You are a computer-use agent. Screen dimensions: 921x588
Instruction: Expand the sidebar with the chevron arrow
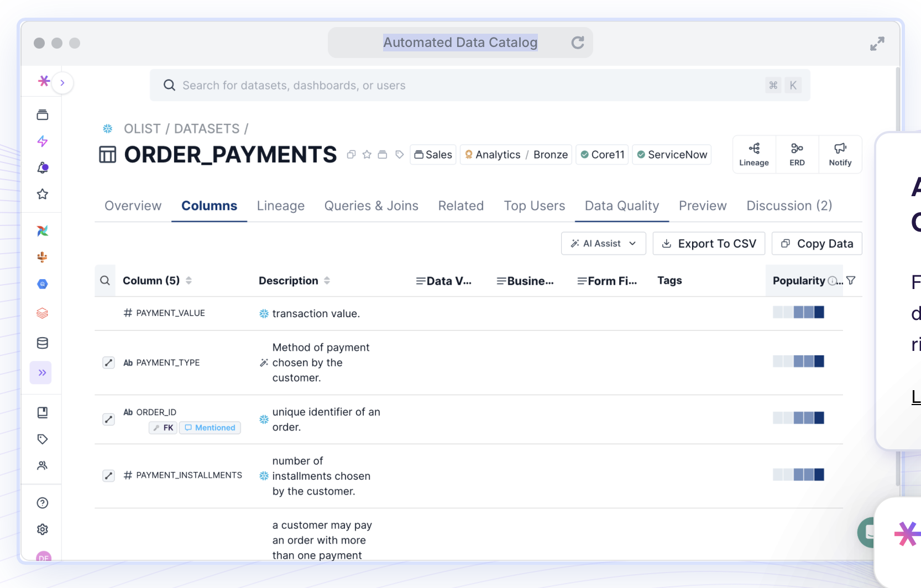pyautogui.click(x=62, y=83)
